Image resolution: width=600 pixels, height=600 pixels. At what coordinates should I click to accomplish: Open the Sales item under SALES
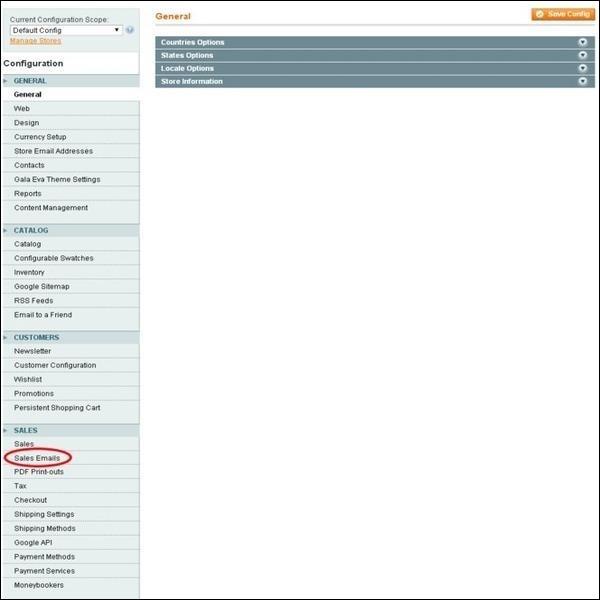click(x=24, y=444)
